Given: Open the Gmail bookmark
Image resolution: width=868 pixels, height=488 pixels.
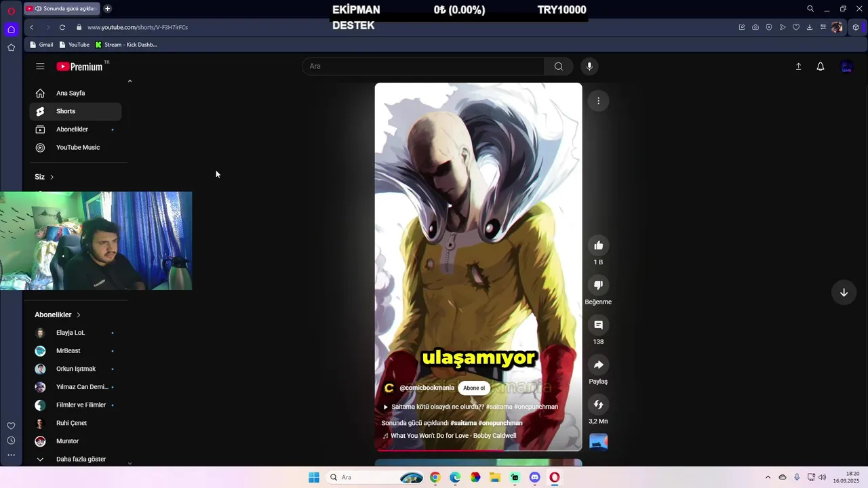Looking at the screenshot, I should coord(41,45).
